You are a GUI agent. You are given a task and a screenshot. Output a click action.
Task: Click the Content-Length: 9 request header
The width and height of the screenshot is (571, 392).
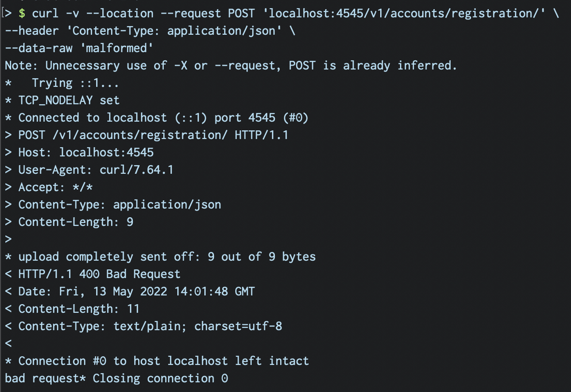76,222
